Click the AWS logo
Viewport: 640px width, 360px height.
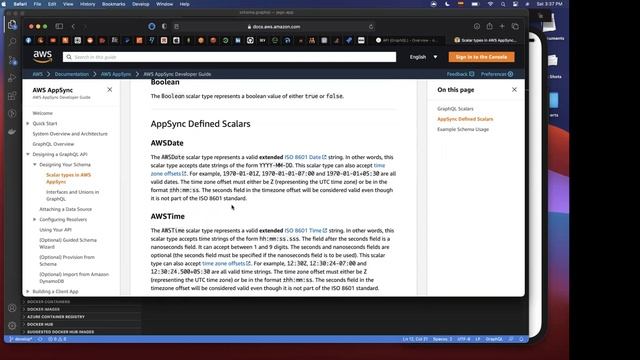[42, 56]
